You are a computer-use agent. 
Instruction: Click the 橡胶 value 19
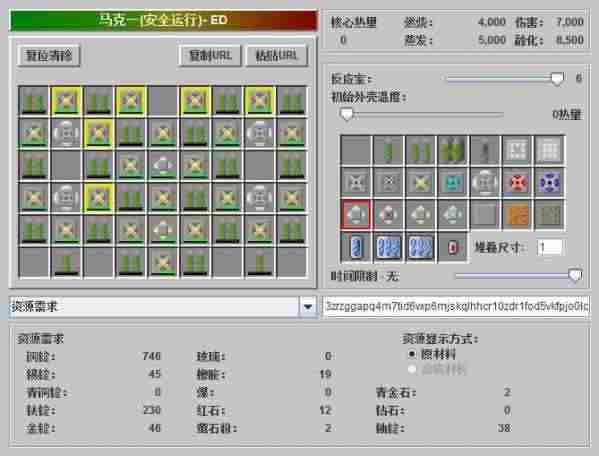(325, 374)
